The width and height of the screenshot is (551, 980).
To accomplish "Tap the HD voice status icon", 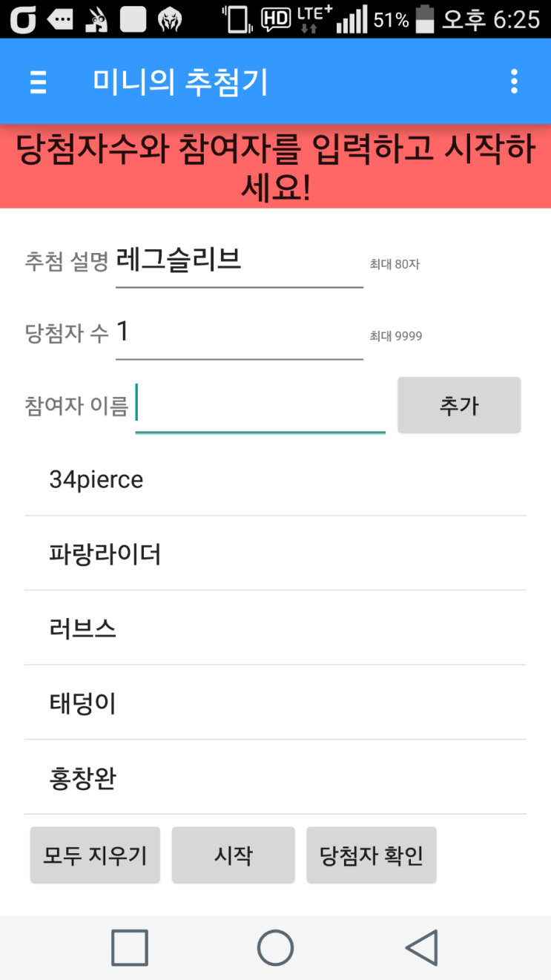I will pos(276,19).
